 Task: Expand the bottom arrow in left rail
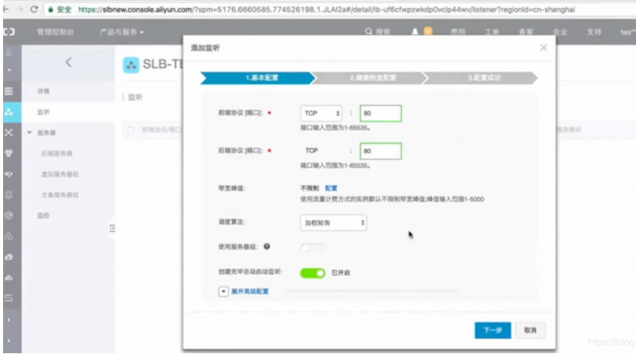[9, 340]
